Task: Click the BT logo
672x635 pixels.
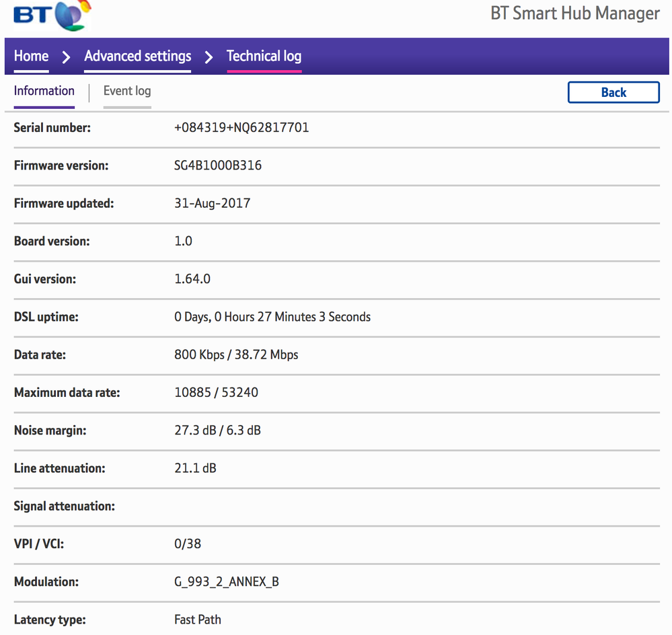Action: coord(52,15)
